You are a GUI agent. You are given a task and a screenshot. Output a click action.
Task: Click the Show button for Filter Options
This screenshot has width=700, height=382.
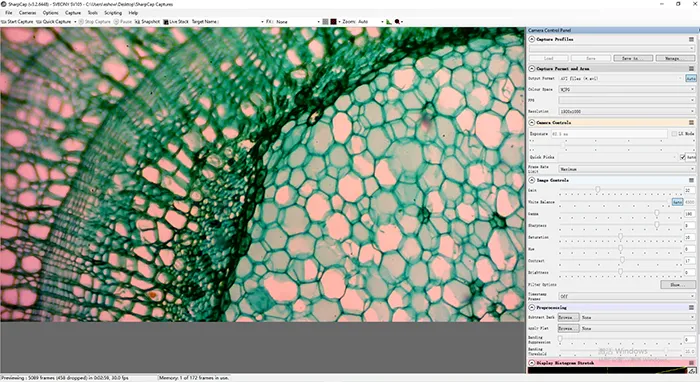pyautogui.click(x=678, y=284)
